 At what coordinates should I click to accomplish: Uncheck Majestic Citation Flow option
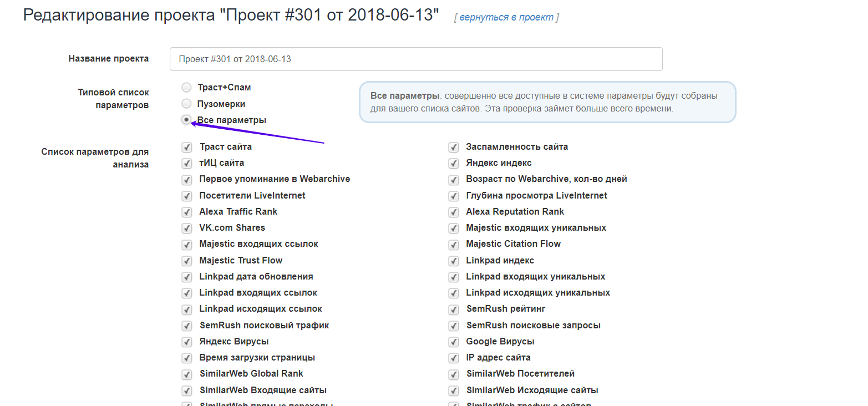[x=454, y=244]
